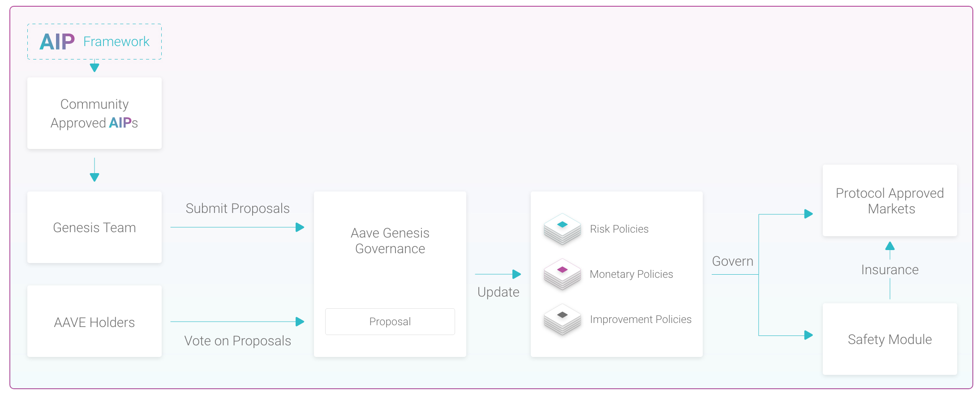The height and width of the screenshot is (395, 980).
Task: Select the Genesis Team box
Action: click(95, 227)
